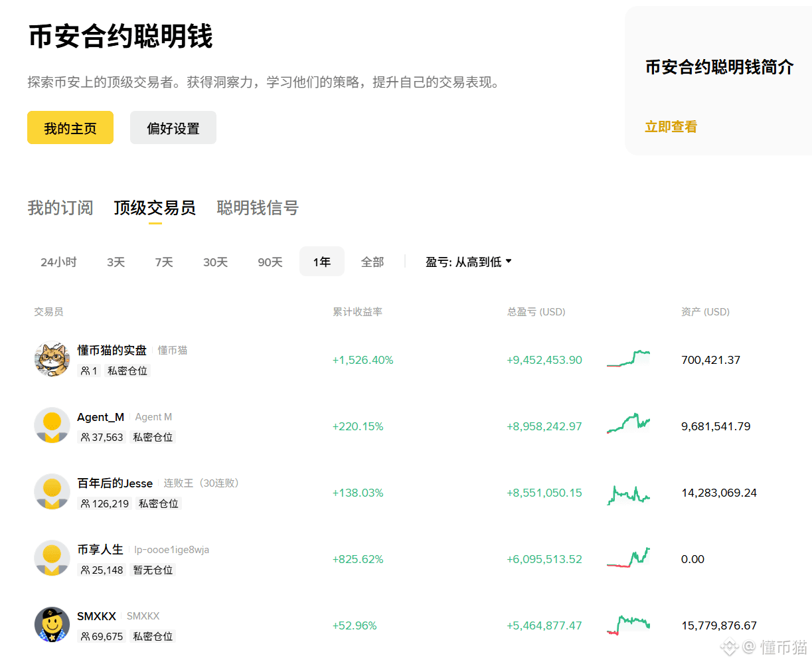Screen dimensions: 812x664
Task: Open the 盈亏: 从高到低 sort dropdown
Action: coord(469,262)
